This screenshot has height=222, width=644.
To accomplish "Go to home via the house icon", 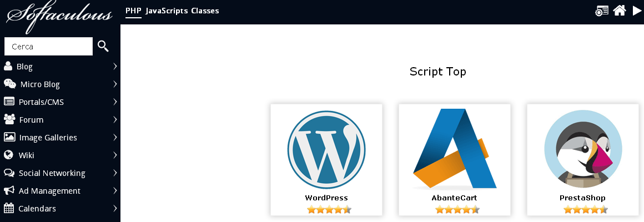I will point(620,11).
